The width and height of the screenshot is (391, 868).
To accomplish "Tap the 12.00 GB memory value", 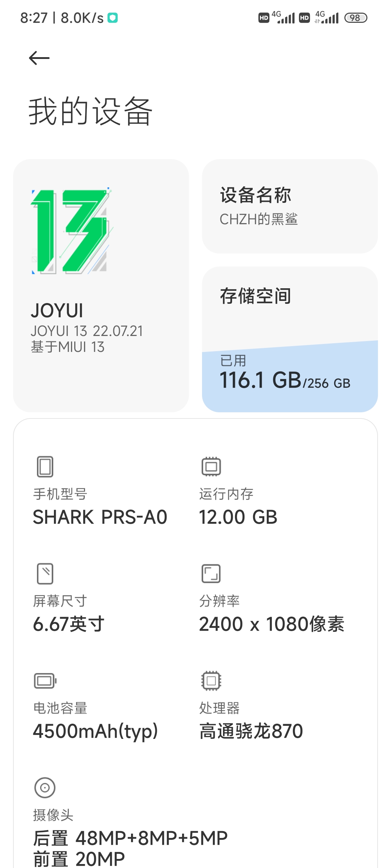I will [x=238, y=517].
